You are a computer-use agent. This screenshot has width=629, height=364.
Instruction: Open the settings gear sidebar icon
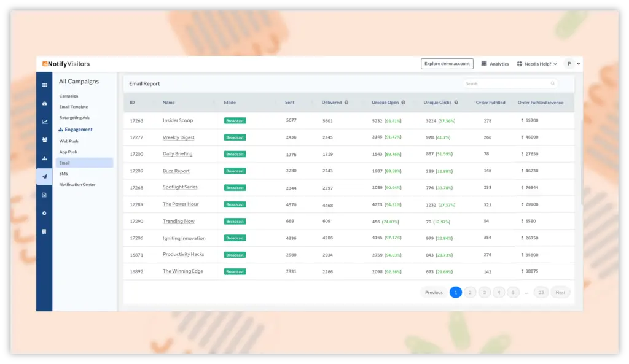click(x=44, y=213)
